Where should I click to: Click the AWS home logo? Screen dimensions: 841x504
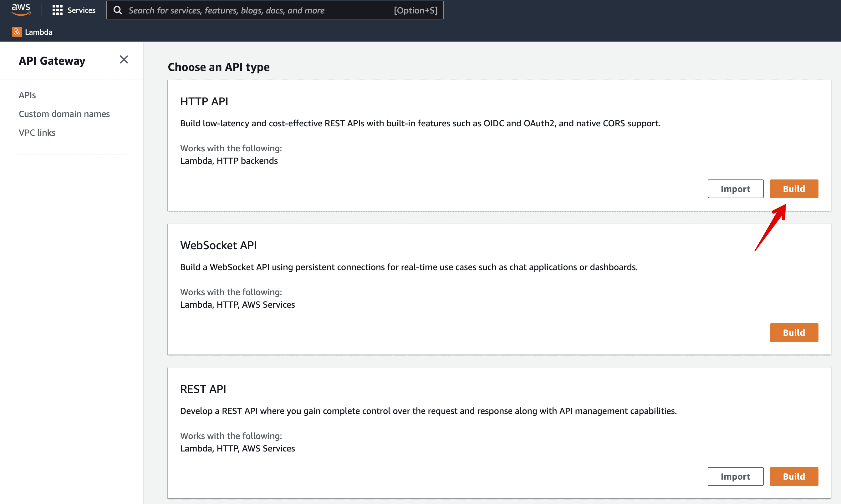(x=20, y=10)
